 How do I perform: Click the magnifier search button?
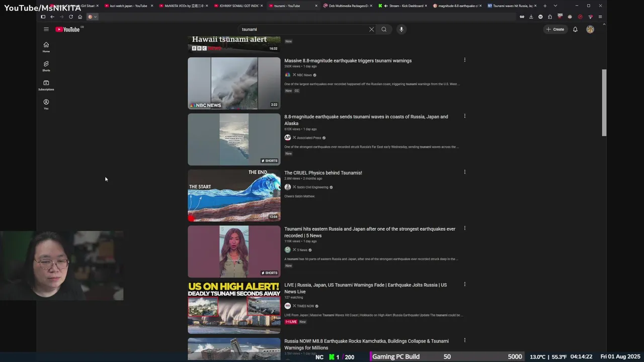point(384,29)
